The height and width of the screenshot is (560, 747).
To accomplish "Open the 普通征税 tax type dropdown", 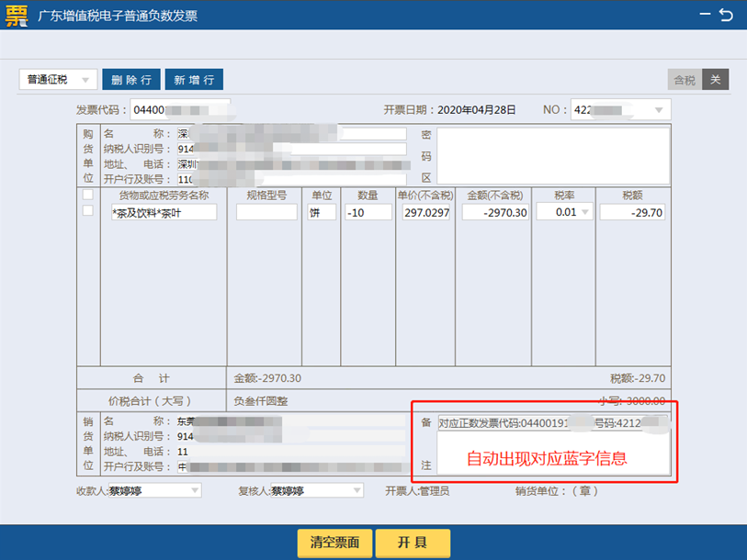I will (x=58, y=80).
